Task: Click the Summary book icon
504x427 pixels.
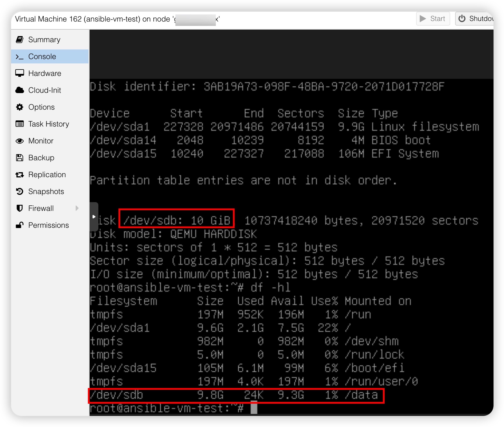Action: (19, 40)
